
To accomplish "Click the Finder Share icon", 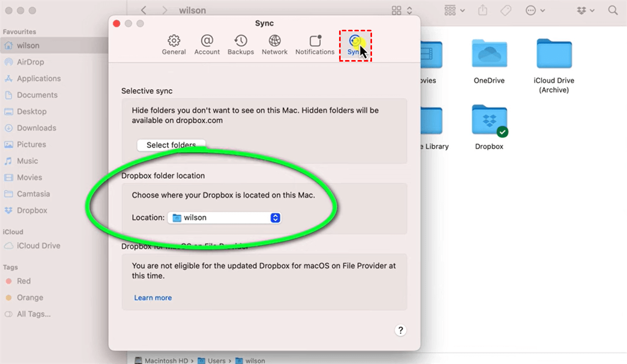I will (x=483, y=10).
